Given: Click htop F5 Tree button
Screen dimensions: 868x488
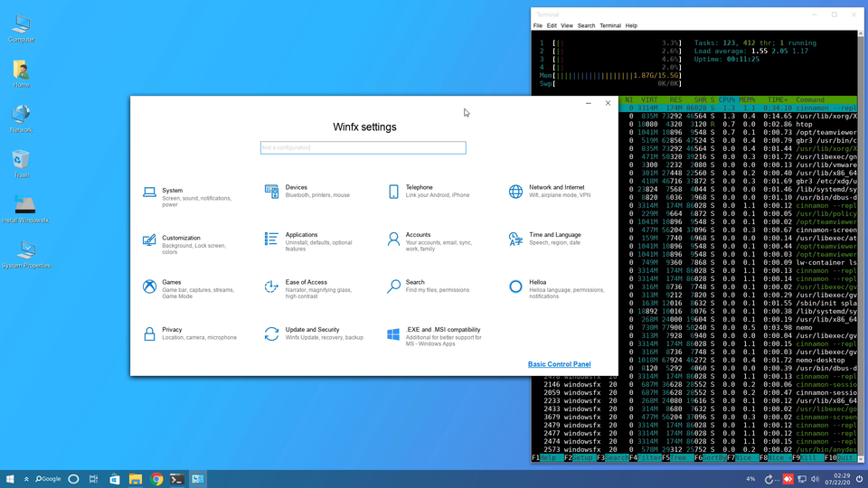Looking at the screenshot, I should point(678,458).
